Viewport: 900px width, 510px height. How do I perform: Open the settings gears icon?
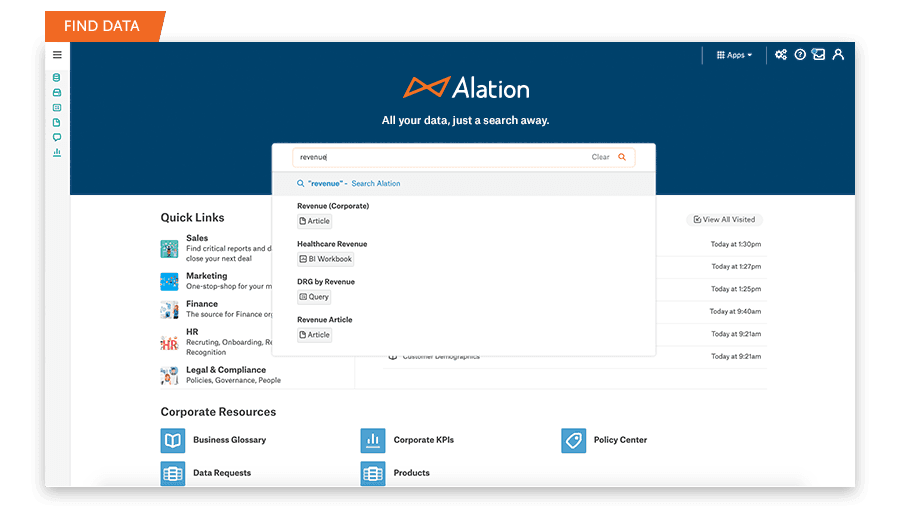(x=781, y=54)
